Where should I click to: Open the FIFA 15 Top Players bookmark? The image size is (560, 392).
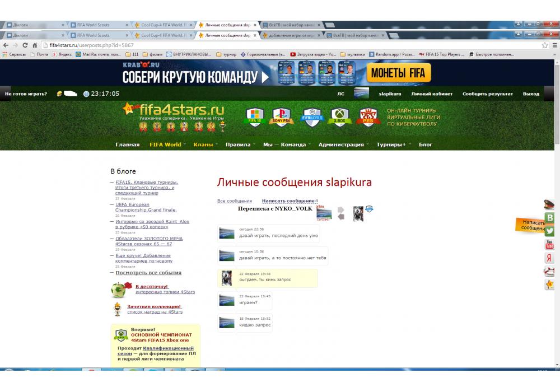(x=441, y=55)
